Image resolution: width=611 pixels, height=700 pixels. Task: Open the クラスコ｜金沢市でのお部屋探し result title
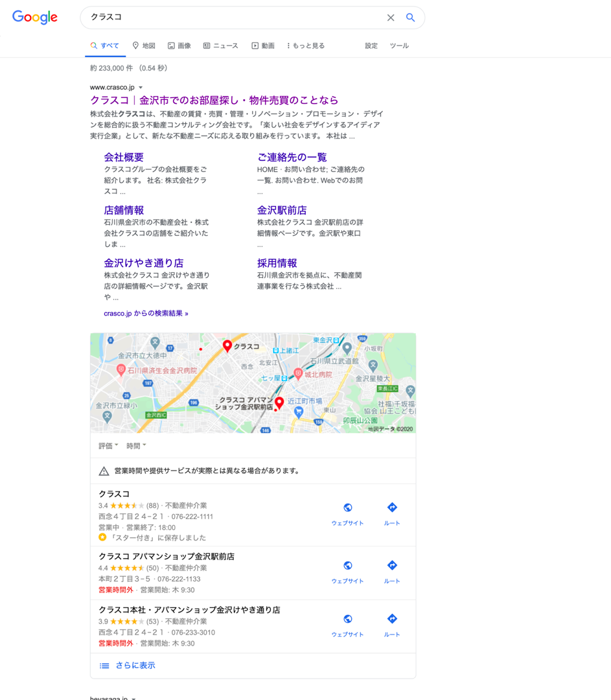pyautogui.click(x=214, y=100)
